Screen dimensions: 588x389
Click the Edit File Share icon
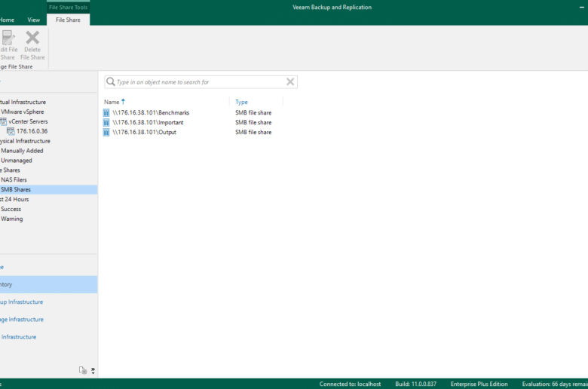click(7, 38)
